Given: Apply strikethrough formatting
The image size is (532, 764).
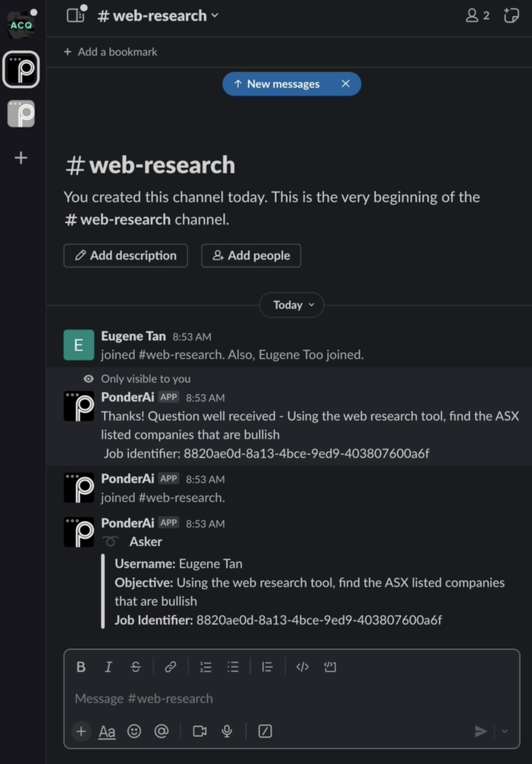Looking at the screenshot, I should (136, 667).
